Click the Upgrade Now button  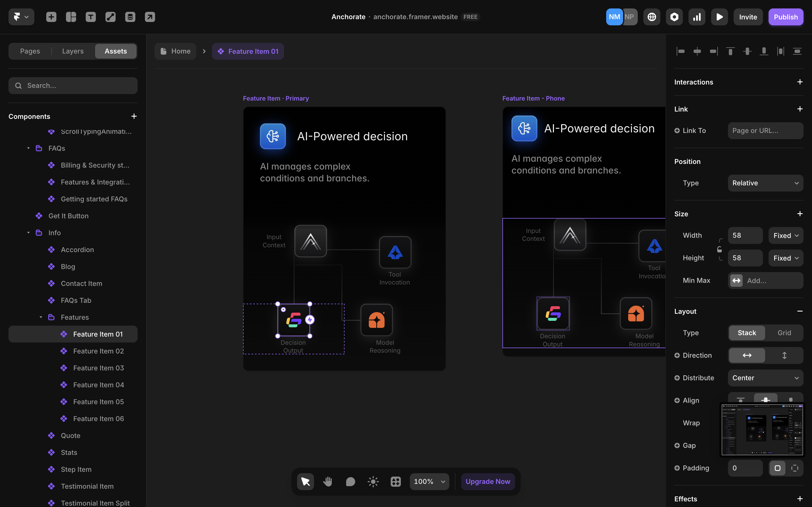487,482
